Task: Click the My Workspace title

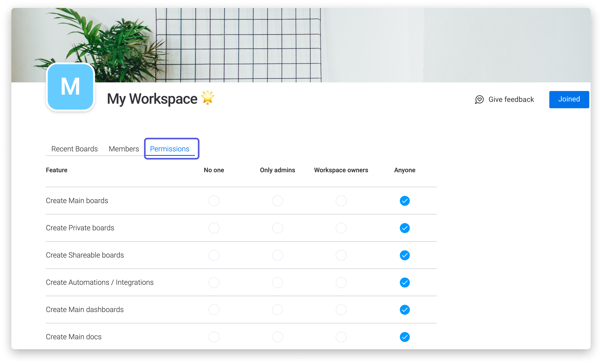Action: [x=152, y=99]
